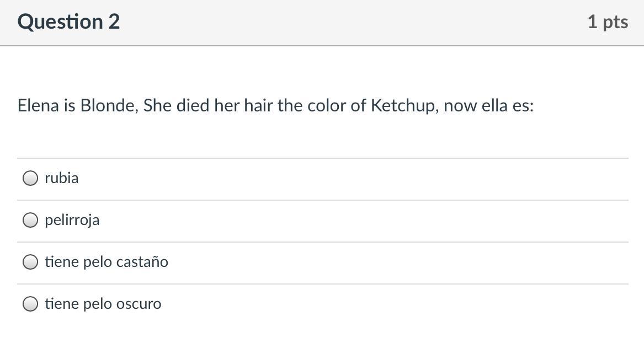Click the "Question 2" heading
Screen dimensions: 644x343
click(x=68, y=22)
